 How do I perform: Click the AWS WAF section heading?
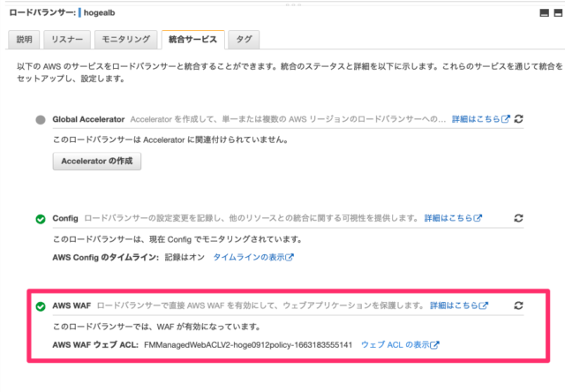pos(72,305)
